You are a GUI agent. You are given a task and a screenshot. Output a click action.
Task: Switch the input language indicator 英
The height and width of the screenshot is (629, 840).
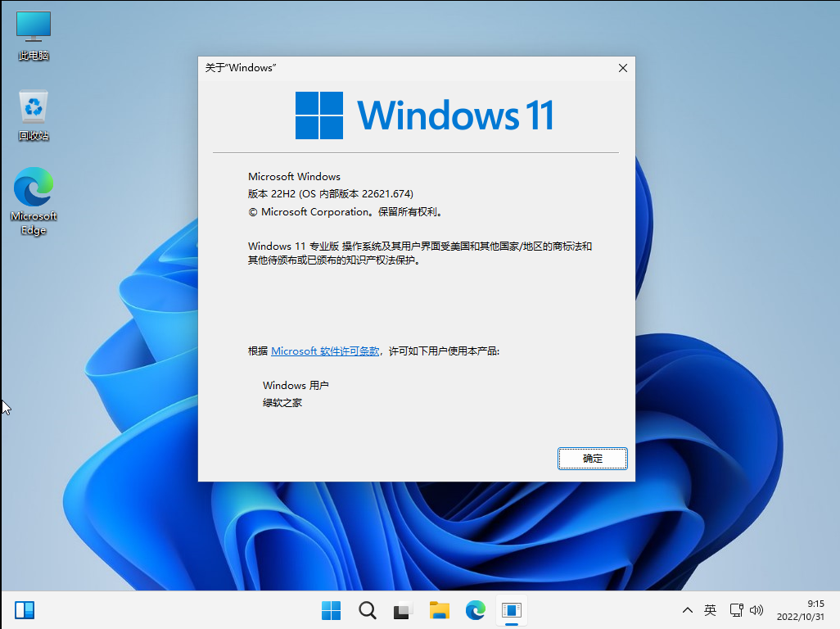coord(711,610)
